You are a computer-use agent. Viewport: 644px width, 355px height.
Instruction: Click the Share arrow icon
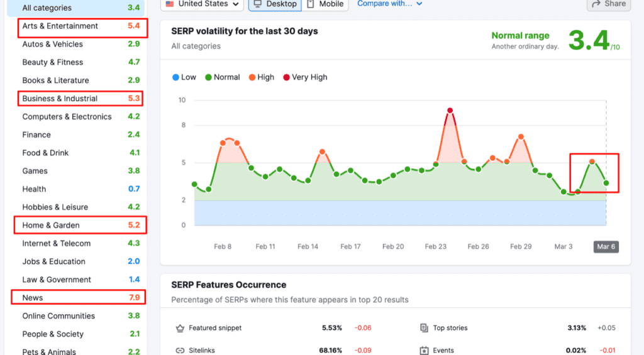(x=596, y=4)
